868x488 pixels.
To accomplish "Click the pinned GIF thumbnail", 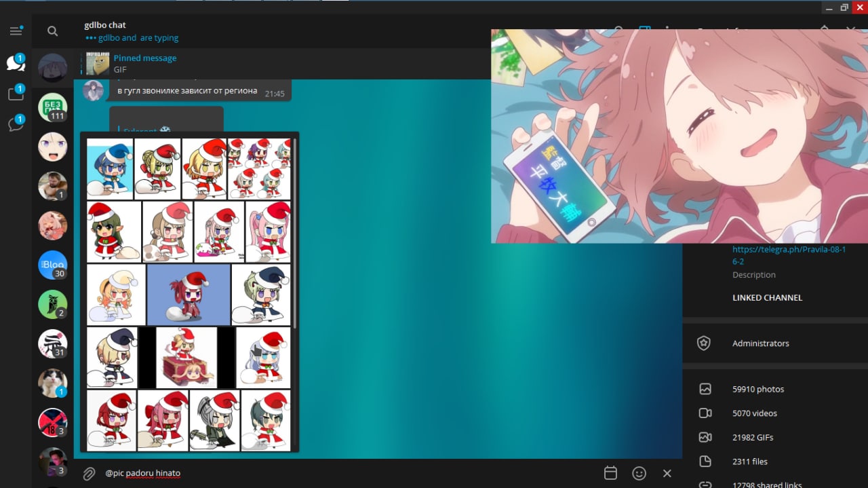I will point(98,64).
